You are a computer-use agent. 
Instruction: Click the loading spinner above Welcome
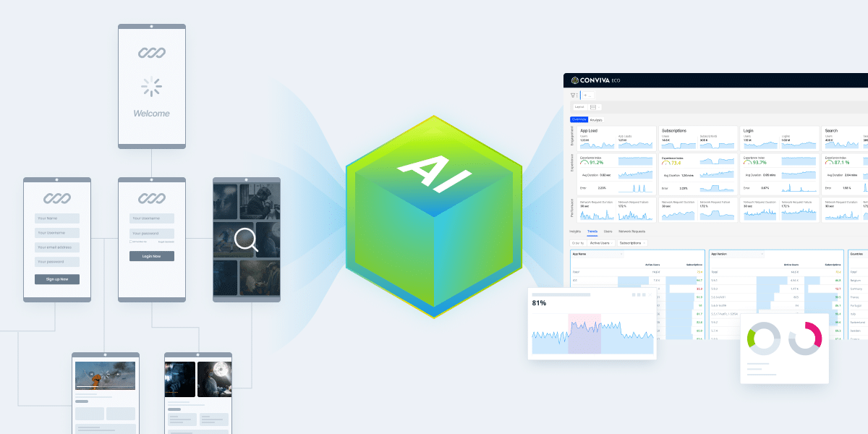[x=151, y=88]
